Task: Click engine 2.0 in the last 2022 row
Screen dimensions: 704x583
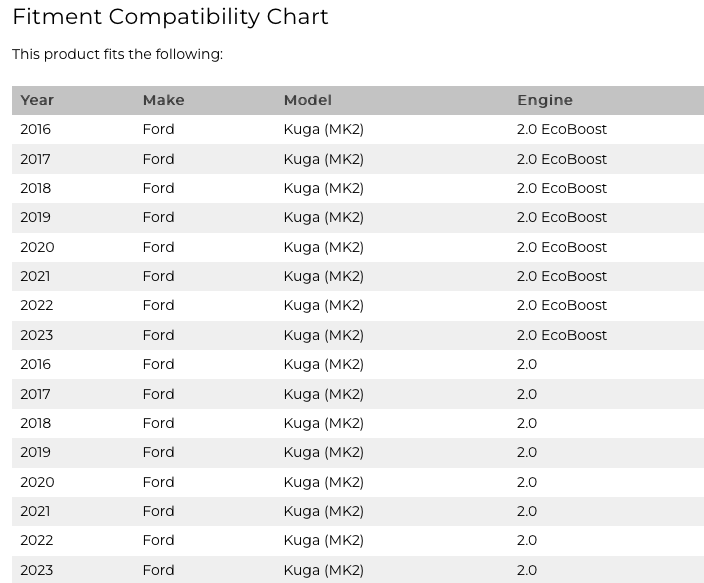Action: coord(527,540)
